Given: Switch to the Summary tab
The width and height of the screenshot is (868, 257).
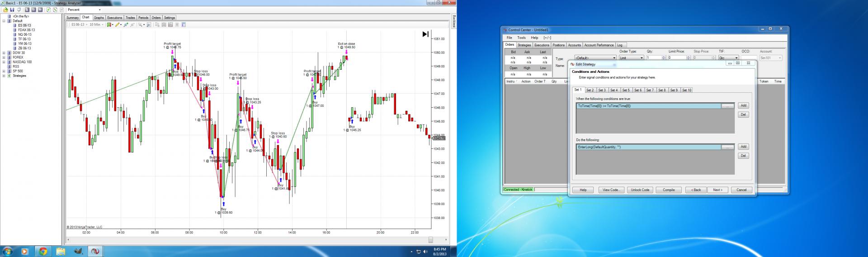Looking at the screenshot, I should 72,18.
